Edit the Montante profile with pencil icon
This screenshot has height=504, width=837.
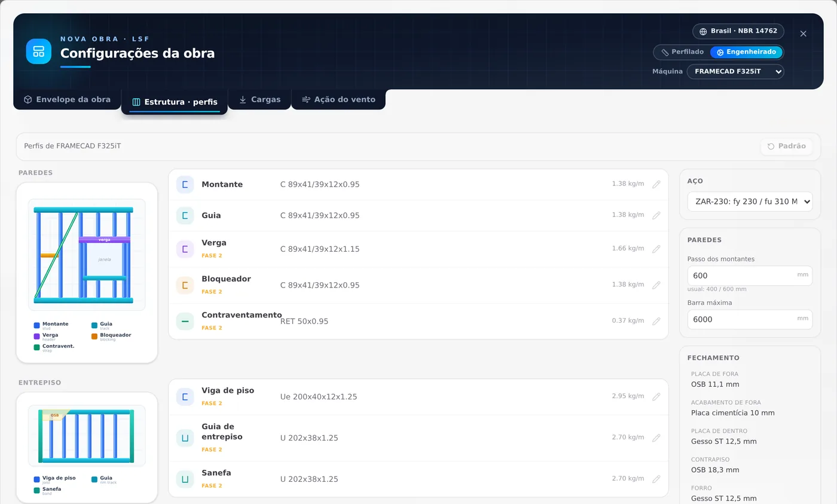pos(656,184)
